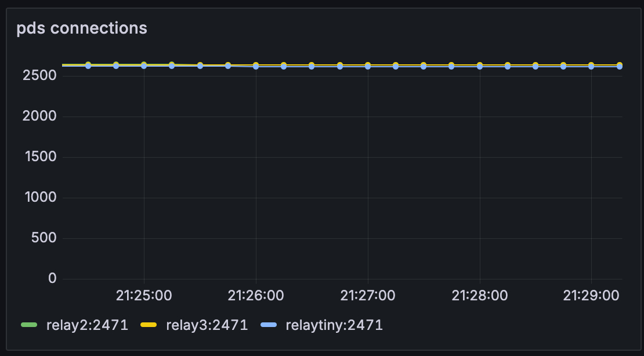This screenshot has width=644, height=356.
Task: Click the 500 y-axis tick label
Action: [x=44, y=238]
